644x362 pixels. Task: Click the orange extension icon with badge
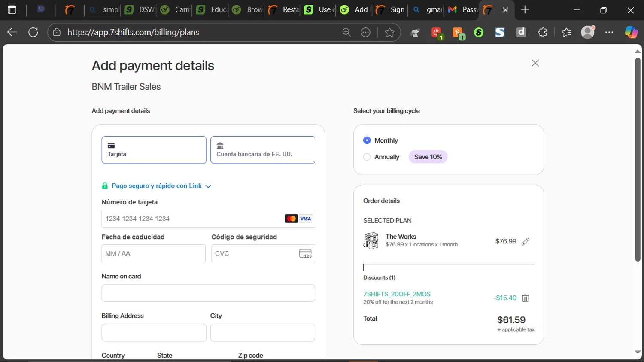[458, 33]
